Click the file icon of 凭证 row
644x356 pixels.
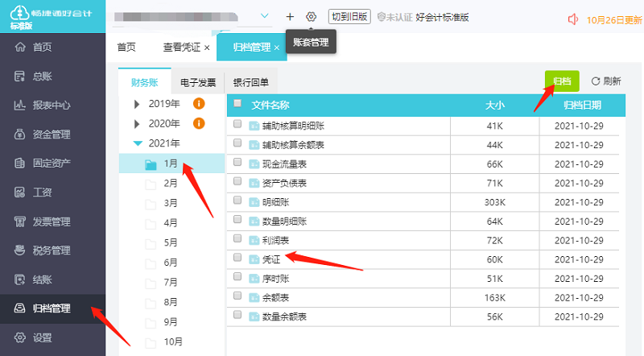(254, 259)
